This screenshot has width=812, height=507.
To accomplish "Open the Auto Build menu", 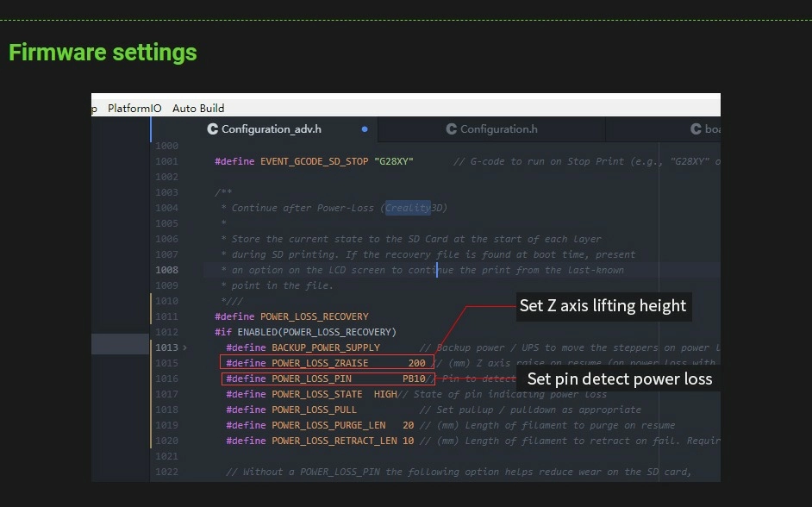I will [198, 108].
